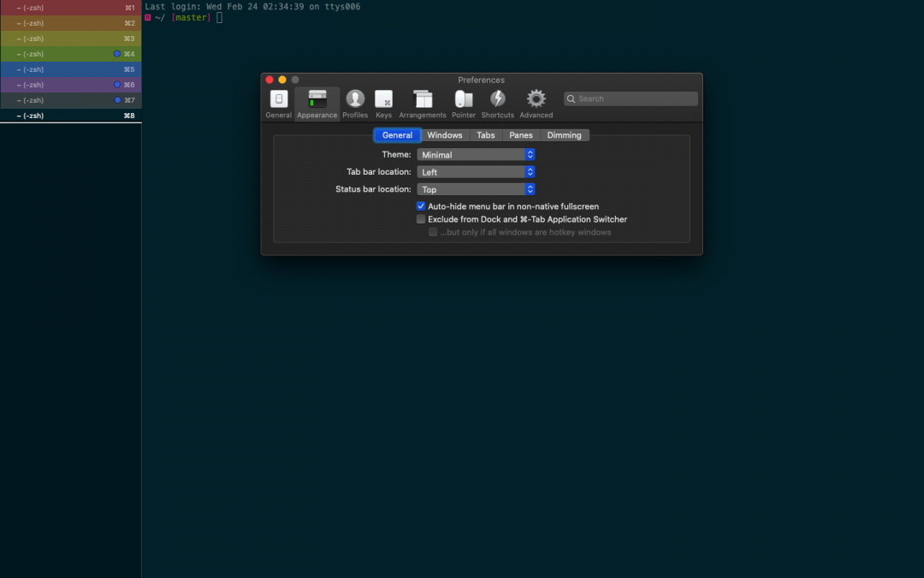
Task: Switch to the Windows tab
Action: [444, 134]
